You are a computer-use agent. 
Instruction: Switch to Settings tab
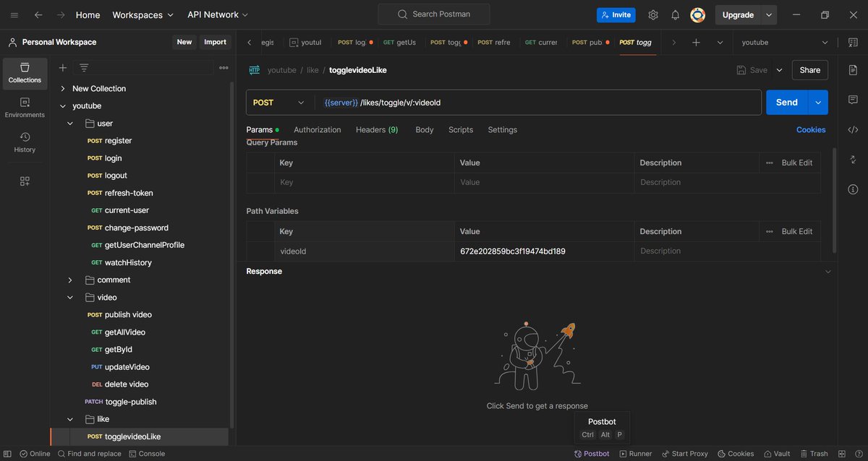[x=503, y=130]
